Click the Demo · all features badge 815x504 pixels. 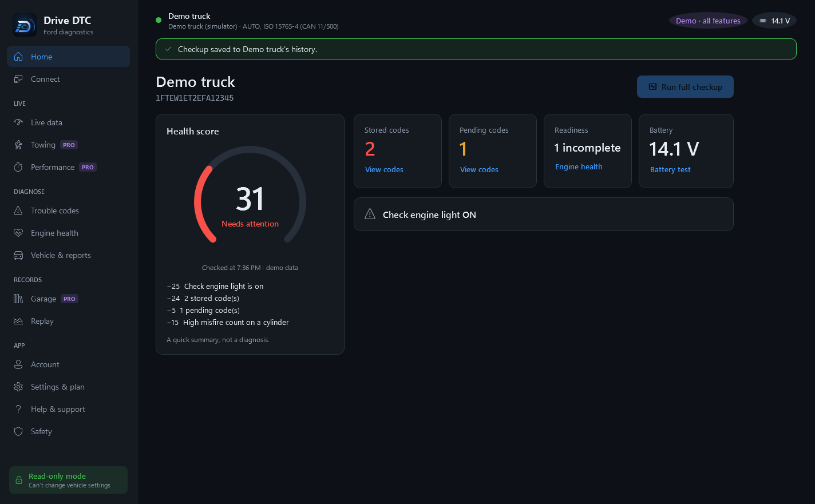click(708, 21)
